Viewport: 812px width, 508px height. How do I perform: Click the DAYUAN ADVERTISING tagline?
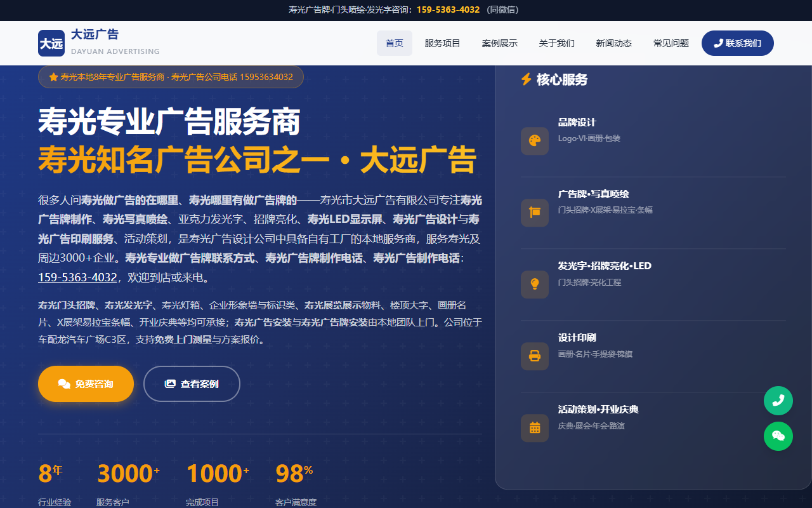tap(115, 51)
